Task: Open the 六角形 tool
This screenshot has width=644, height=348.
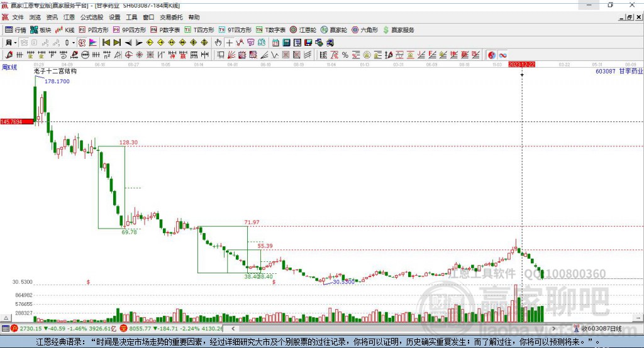Action: (365, 30)
